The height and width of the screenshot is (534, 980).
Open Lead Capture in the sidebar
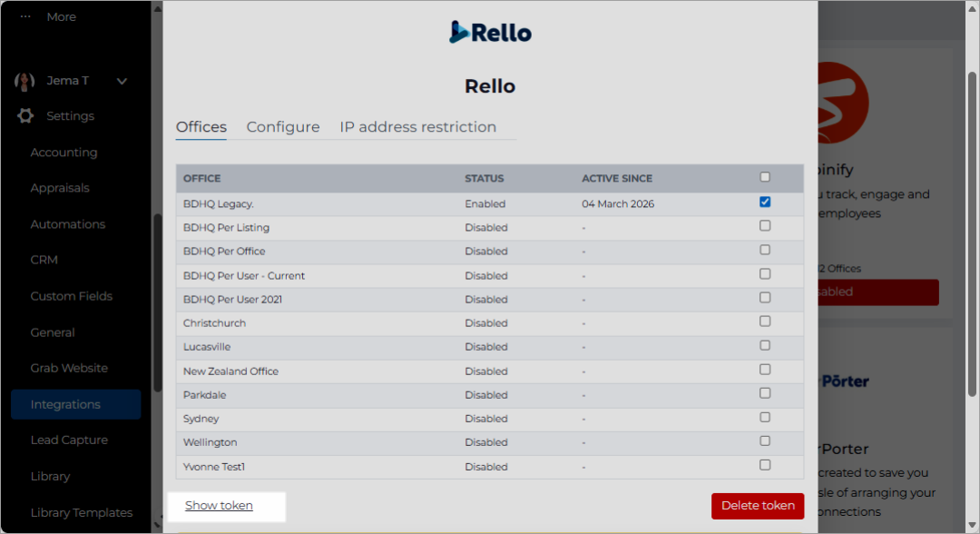pyautogui.click(x=69, y=440)
